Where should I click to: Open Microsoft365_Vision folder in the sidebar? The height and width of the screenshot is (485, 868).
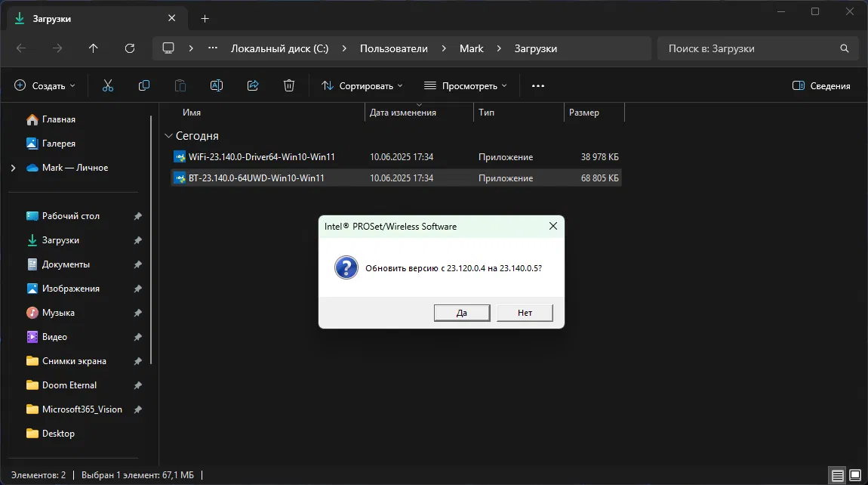coord(82,409)
